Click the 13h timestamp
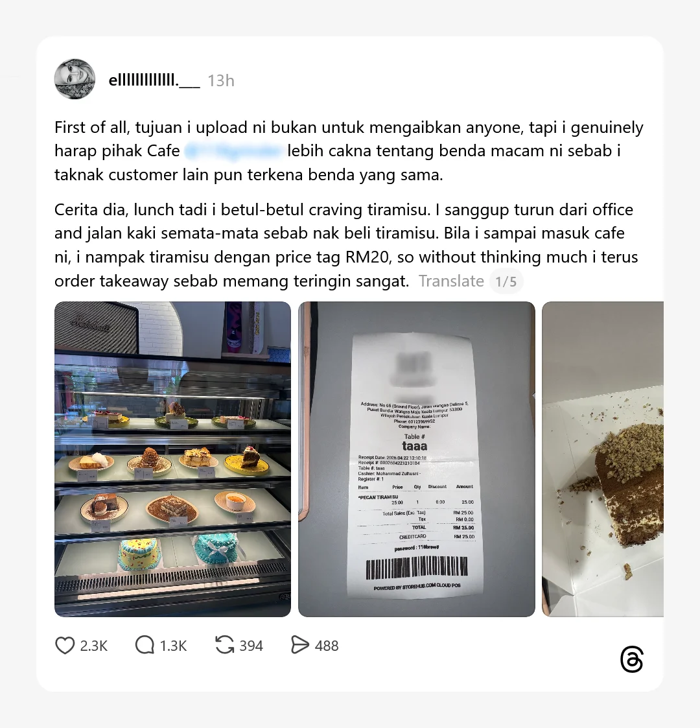Viewport: 700px width, 728px height. [221, 81]
